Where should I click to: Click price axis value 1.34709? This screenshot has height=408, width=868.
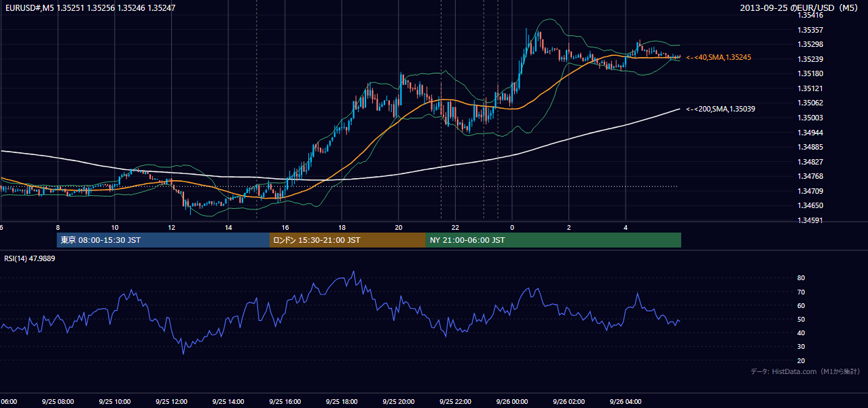810,191
